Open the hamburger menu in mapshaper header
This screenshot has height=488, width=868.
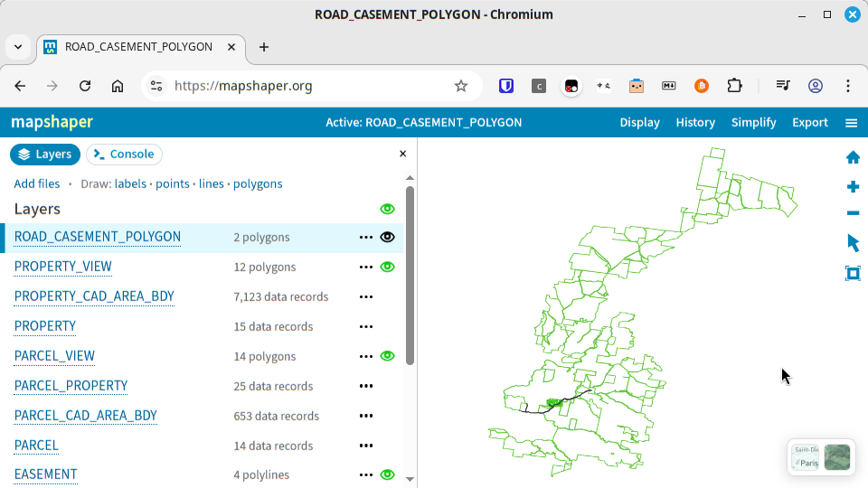click(x=852, y=123)
